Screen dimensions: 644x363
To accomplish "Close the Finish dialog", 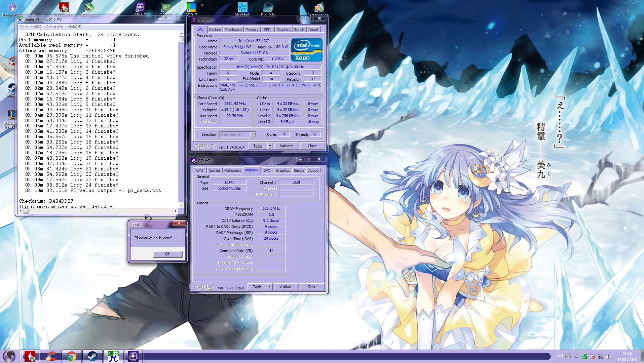I will pyautogui.click(x=179, y=223).
